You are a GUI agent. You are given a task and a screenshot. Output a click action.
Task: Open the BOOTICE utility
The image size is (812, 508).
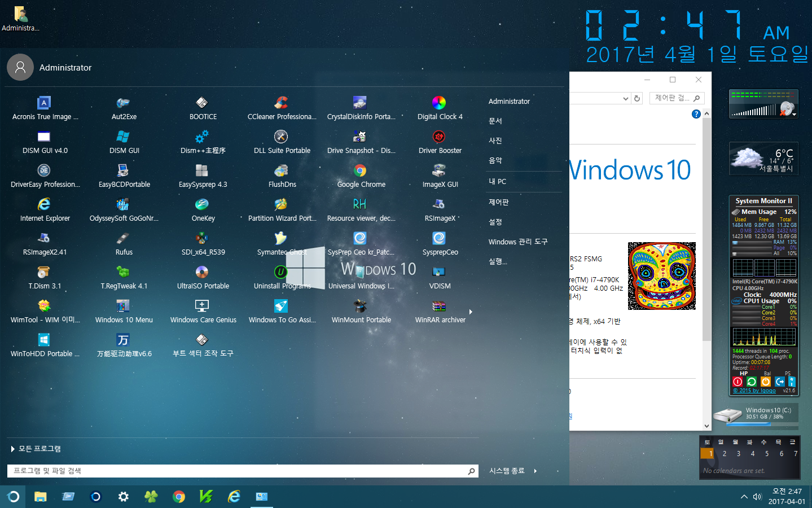[202, 103]
